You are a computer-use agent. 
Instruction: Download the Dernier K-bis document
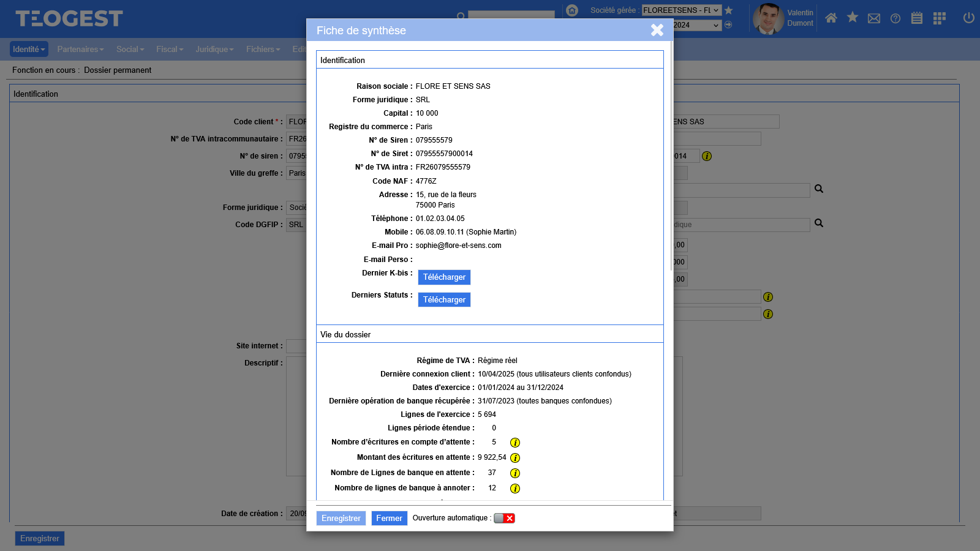[444, 277]
